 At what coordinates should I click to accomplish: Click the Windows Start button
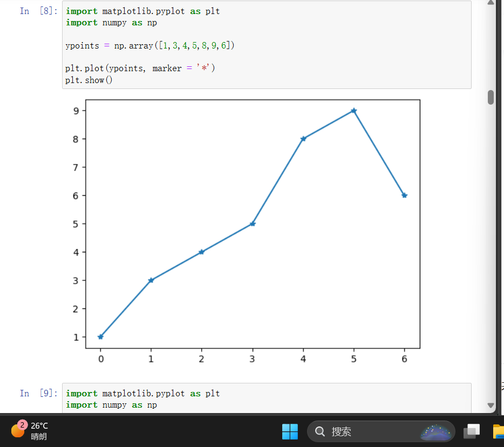[x=290, y=431]
